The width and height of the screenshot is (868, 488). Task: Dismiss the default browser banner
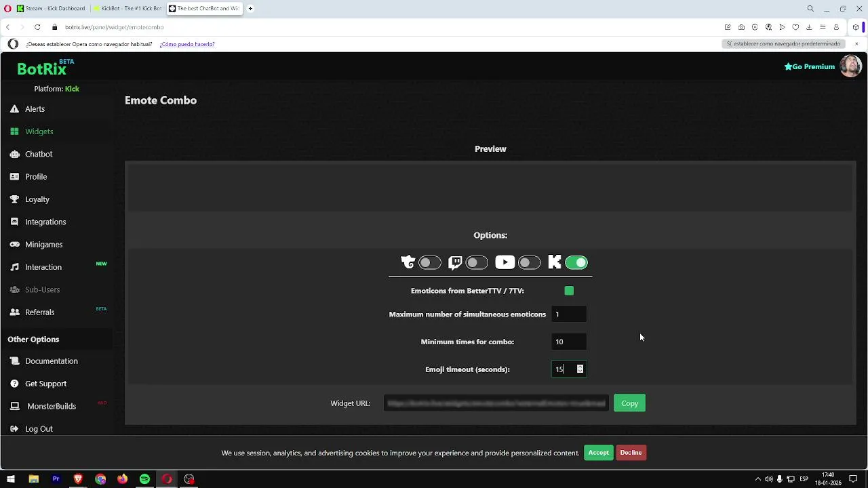(x=856, y=44)
